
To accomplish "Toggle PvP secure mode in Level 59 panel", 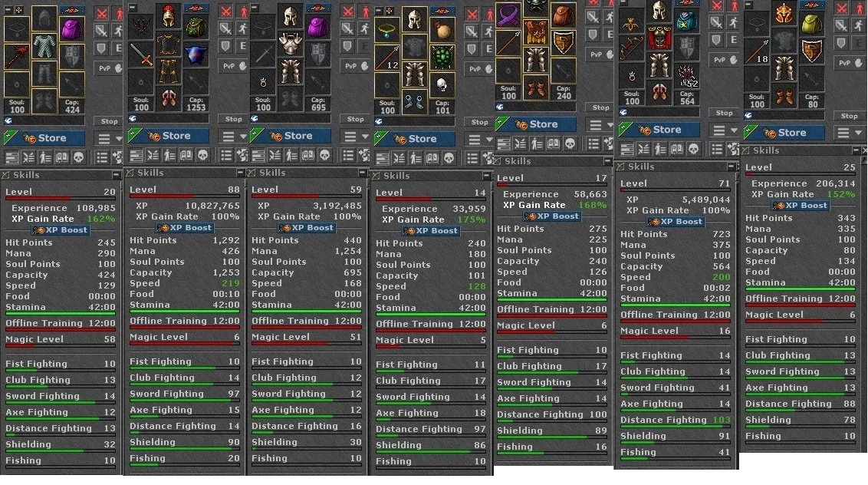I will pyautogui.click(x=357, y=66).
